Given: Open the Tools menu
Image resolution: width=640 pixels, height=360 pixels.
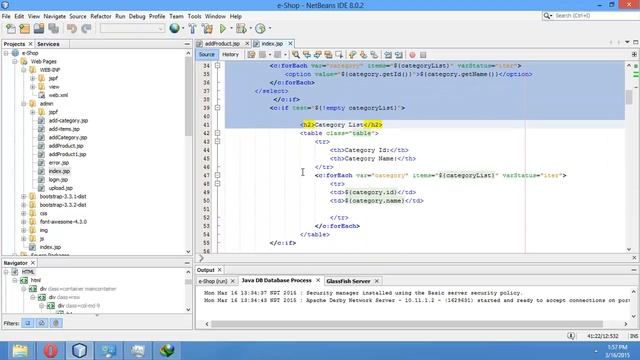Looking at the screenshot, I should (194, 16).
